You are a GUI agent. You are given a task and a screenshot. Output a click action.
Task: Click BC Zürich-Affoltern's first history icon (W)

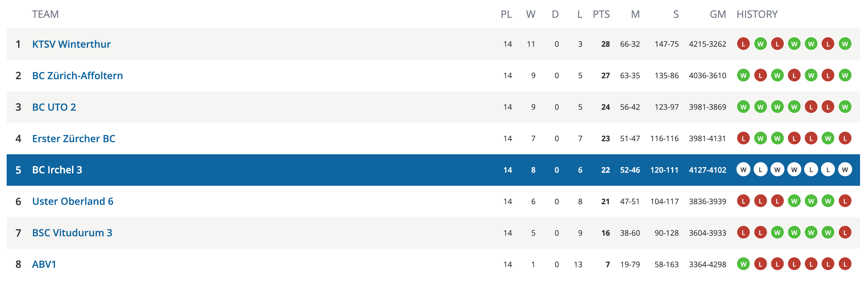tap(743, 75)
